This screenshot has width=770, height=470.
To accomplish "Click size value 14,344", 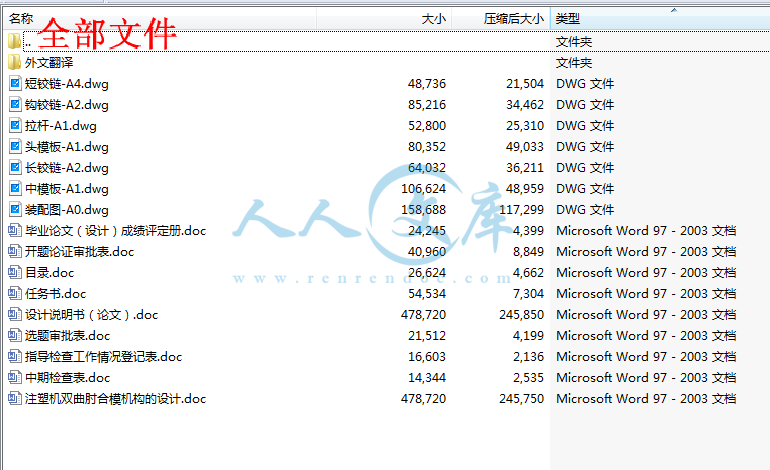I will (427, 378).
